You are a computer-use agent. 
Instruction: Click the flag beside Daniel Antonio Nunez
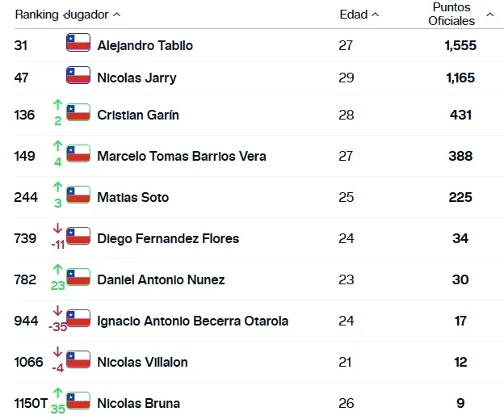coord(78,277)
